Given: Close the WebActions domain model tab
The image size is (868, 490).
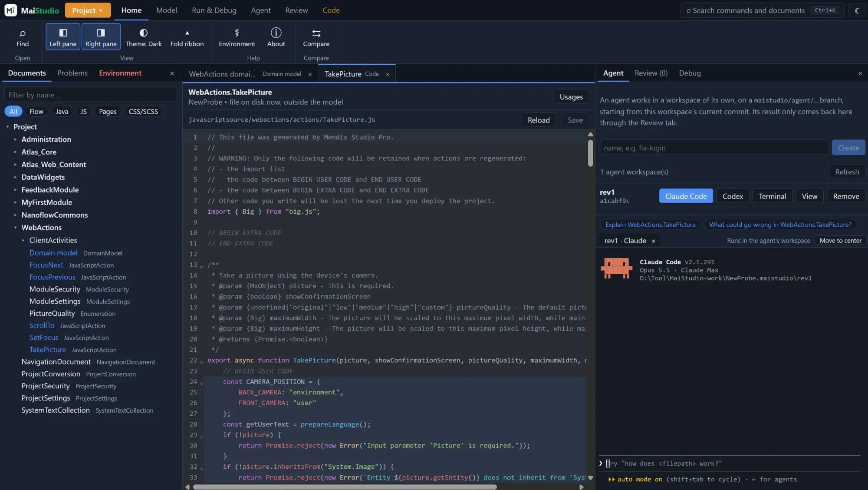Looking at the screenshot, I should pos(310,74).
